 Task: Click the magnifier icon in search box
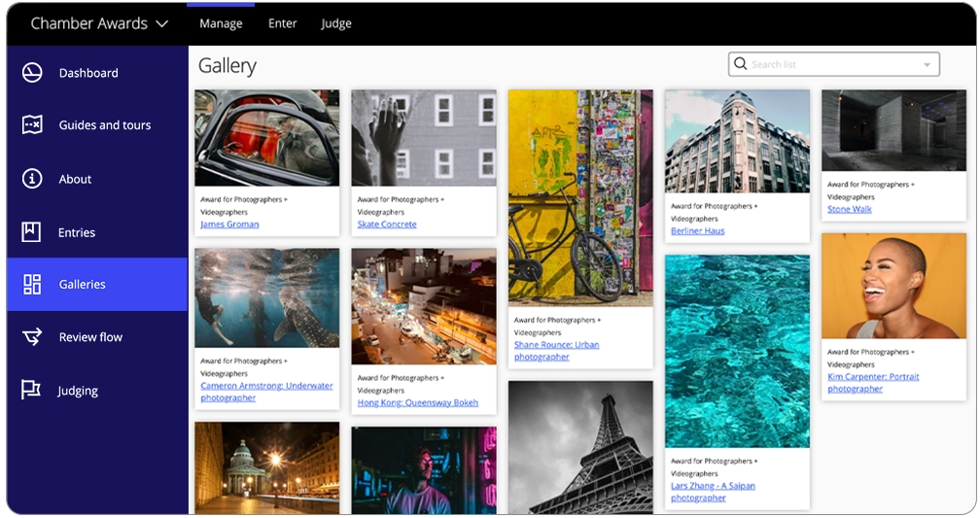click(x=741, y=64)
